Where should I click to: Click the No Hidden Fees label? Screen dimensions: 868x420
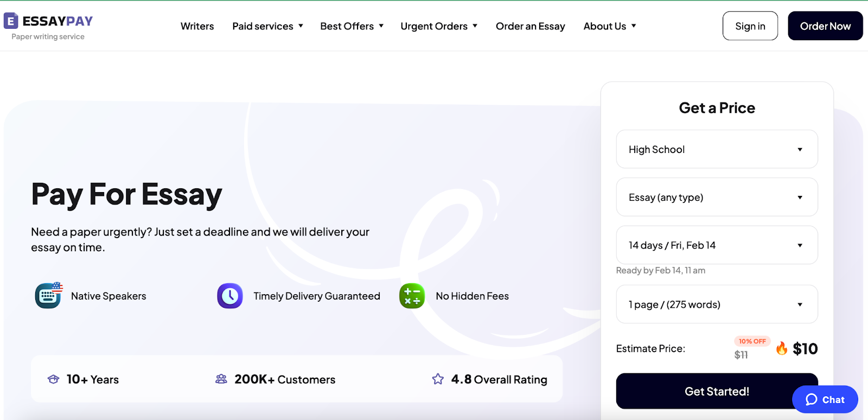tap(472, 296)
